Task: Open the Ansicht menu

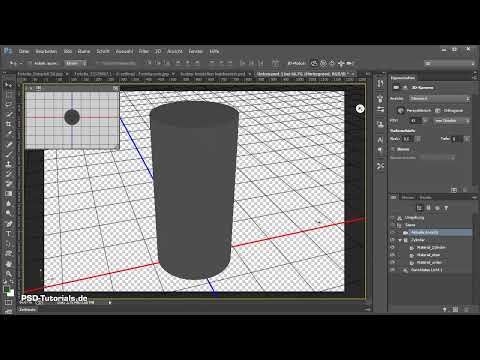Action: [x=175, y=51]
